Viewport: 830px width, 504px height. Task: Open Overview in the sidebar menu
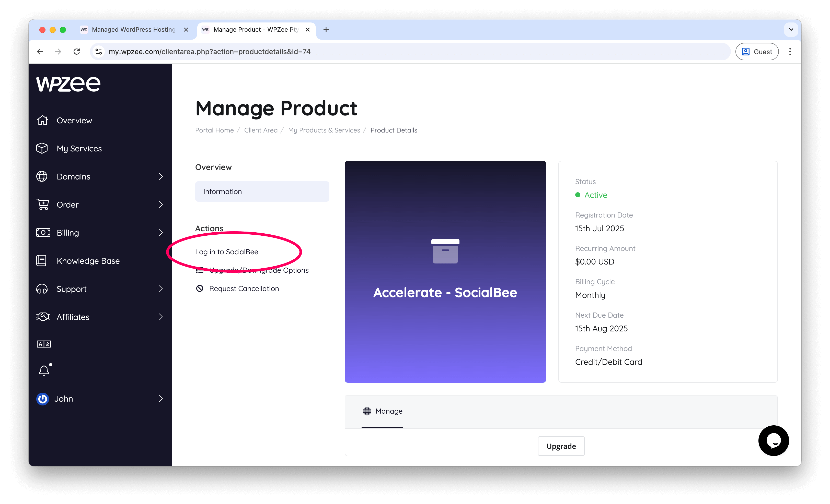[x=74, y=120]
